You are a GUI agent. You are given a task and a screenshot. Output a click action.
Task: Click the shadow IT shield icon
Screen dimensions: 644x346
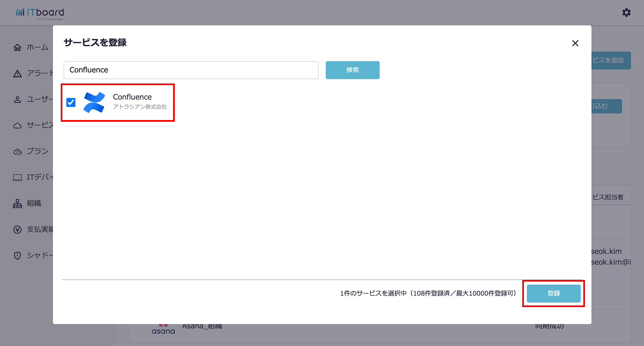(17, 255)
